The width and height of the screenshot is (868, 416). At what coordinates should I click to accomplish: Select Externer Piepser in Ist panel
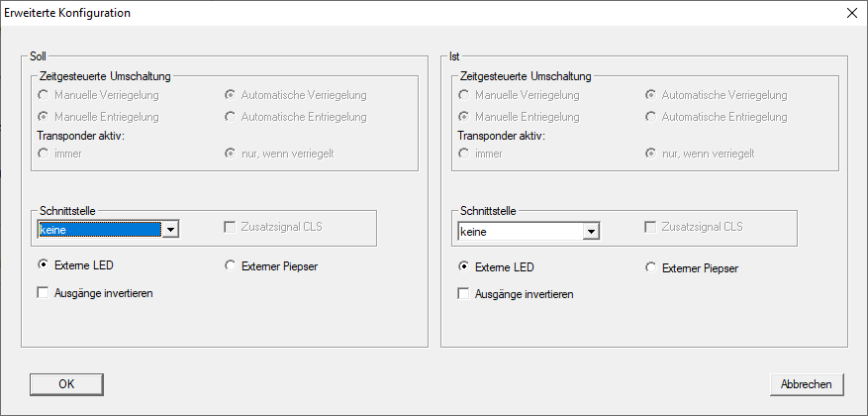pos(651,266)
